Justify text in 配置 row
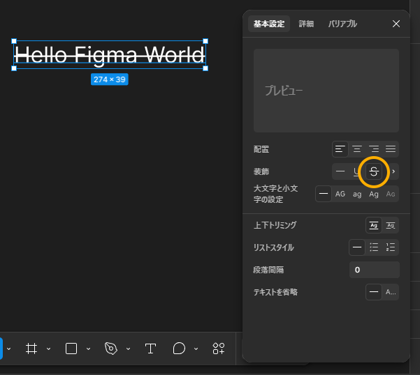 (391, 149)
